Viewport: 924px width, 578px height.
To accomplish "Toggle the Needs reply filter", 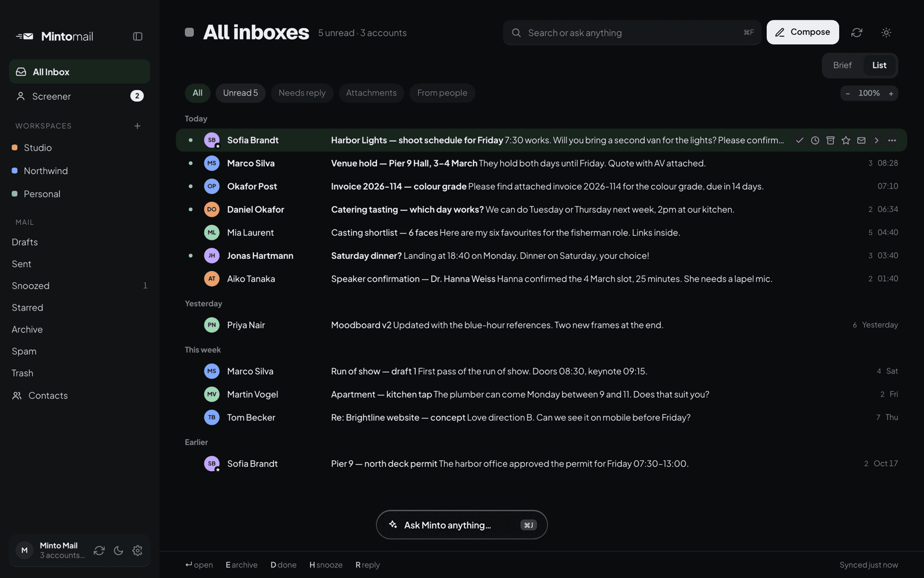I will click(302, 93).
